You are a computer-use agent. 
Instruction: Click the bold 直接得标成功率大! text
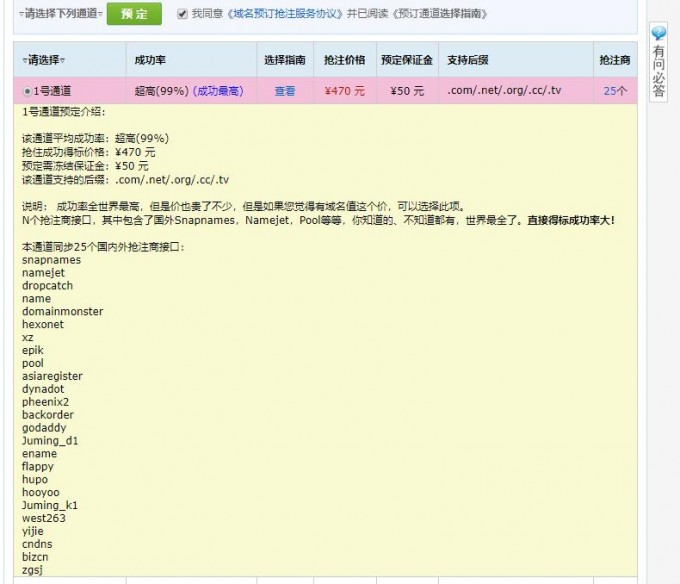(x=571, y=220)
